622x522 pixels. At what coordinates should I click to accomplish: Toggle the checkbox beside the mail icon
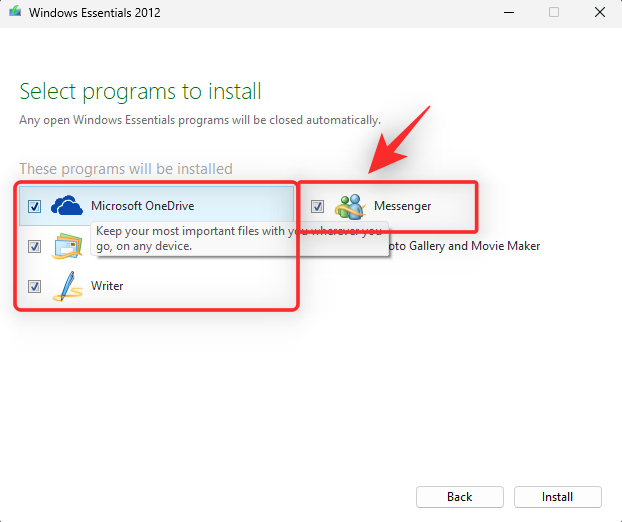(35, 246)
